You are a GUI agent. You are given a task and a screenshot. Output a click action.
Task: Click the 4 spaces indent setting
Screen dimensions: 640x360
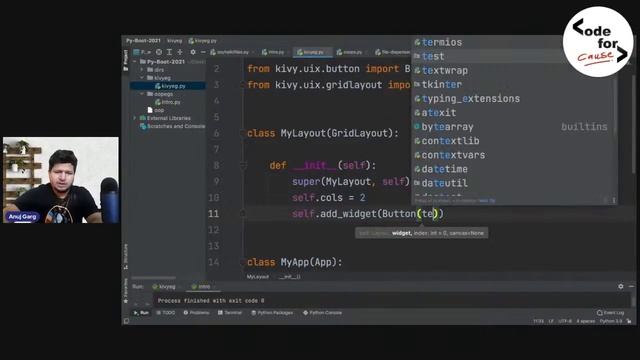click(586, 321)
